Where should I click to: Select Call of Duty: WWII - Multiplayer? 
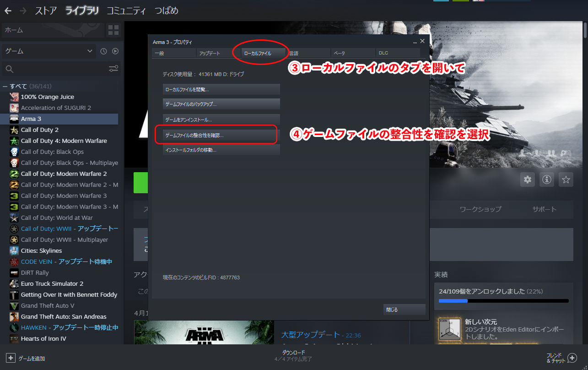tap(59, 239)
